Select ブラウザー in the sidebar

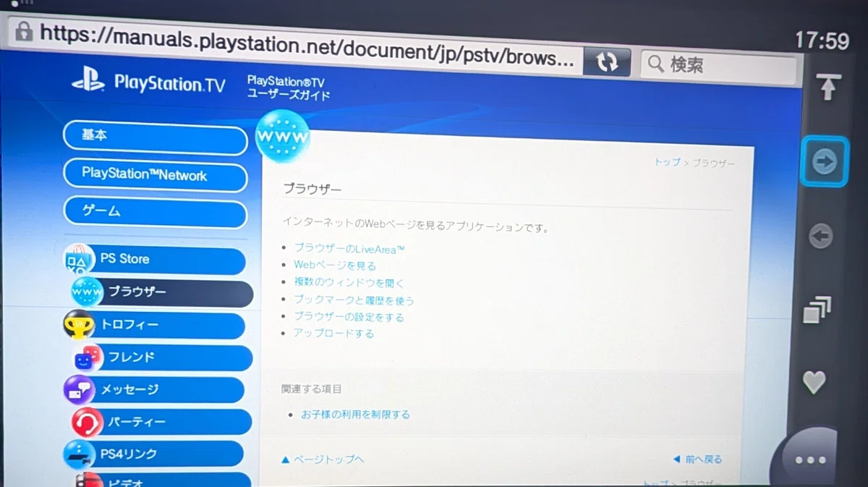pyautogui.click(x=163, y=293)
